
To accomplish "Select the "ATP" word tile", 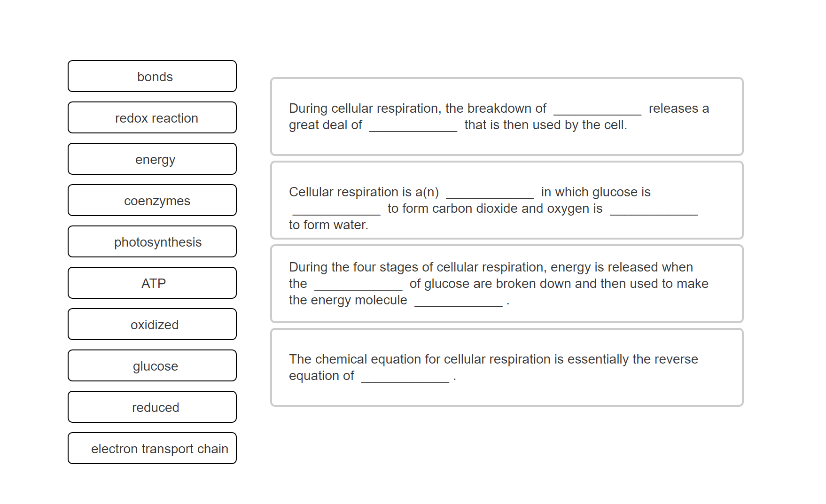I will click(152, 283).
